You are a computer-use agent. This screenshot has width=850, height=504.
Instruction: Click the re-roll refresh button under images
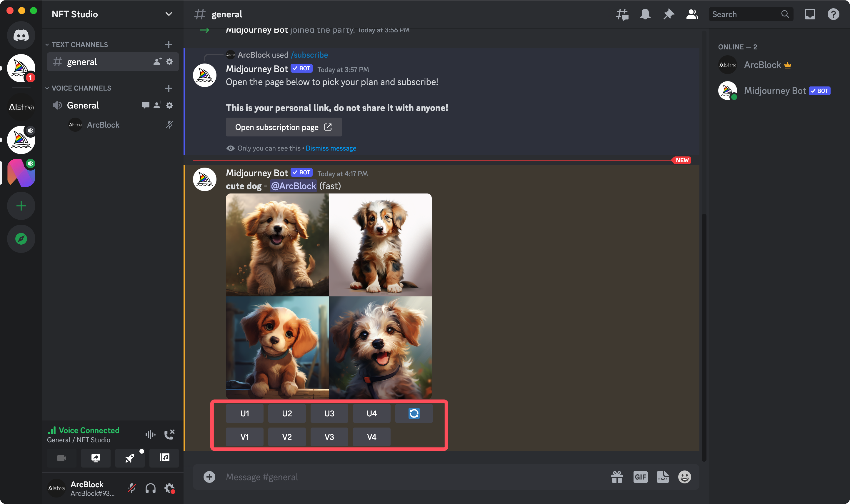pyautogui.click(x=414, y=413)
